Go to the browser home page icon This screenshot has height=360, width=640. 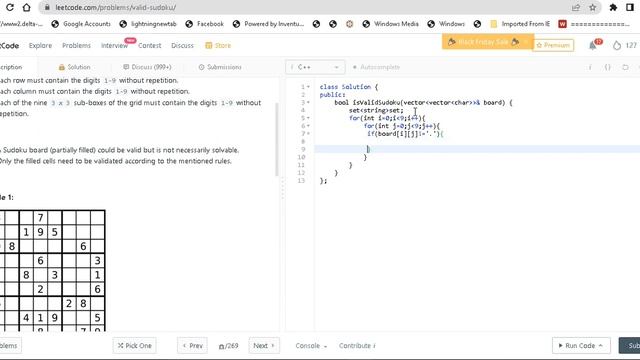tap(27, 7)
